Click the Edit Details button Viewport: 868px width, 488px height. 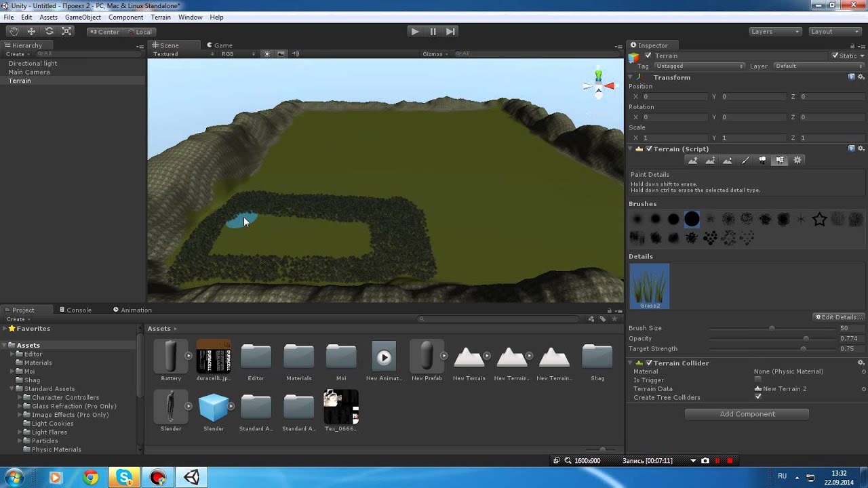click(x=838, y=317)
